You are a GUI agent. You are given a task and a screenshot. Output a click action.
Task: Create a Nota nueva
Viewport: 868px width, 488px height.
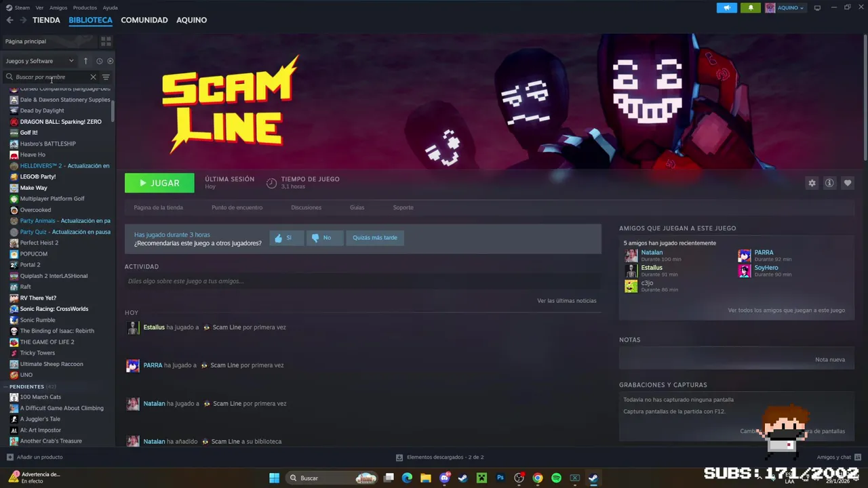[x=830, y=359]
